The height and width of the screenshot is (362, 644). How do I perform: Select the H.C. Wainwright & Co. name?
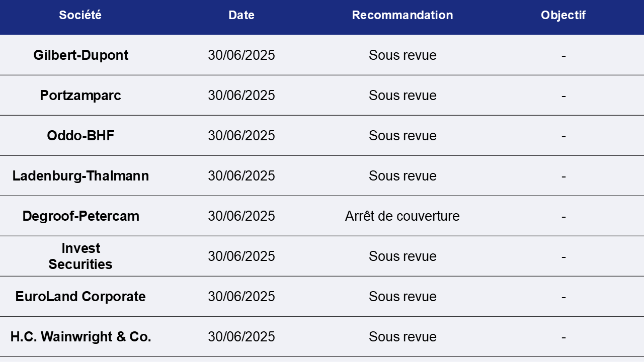(x=80, y=337)
